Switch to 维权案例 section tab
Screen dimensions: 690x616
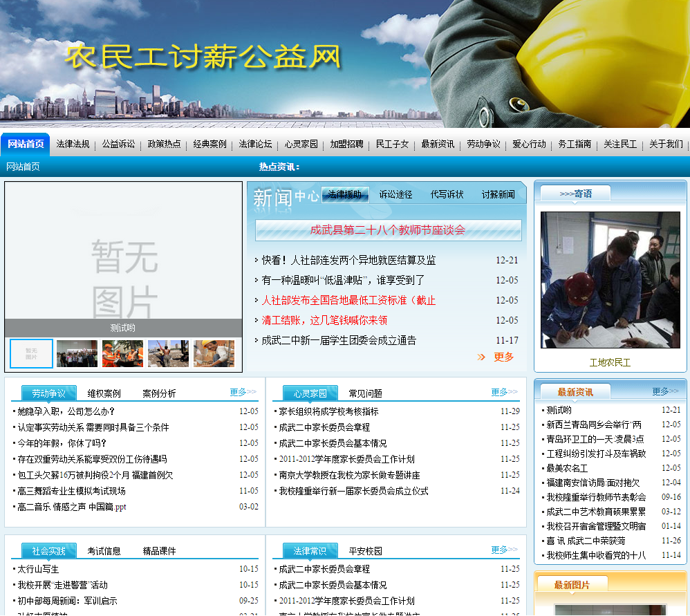pos(104,393)
